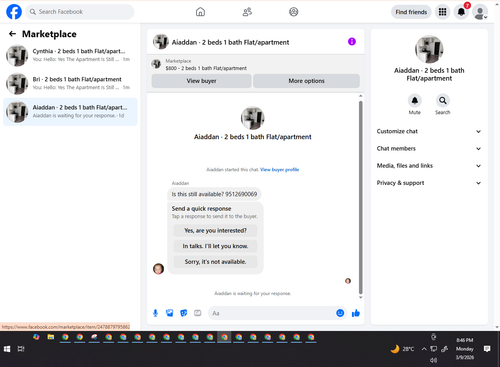Click the chat's vertical scrollbar thumb
Image resolution: width=500 pixels, height=367 pixels.
click(360, 197)
